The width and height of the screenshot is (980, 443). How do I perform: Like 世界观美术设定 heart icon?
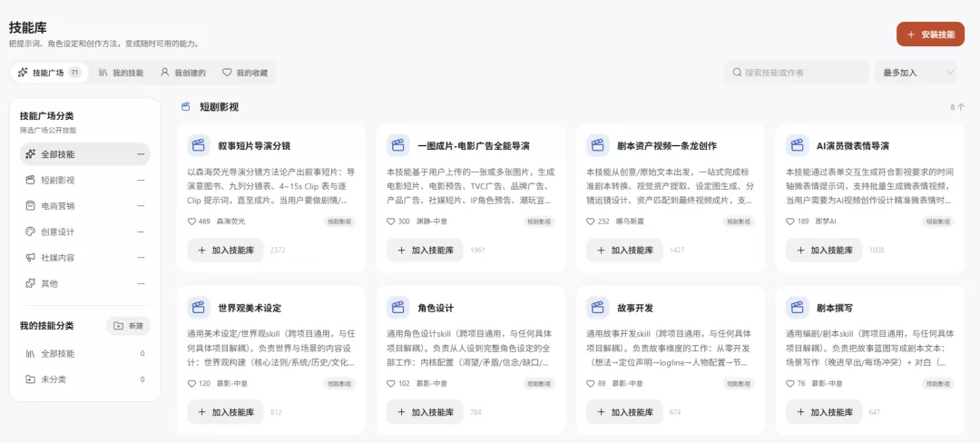pyautogui.click(x=191, y=384)
